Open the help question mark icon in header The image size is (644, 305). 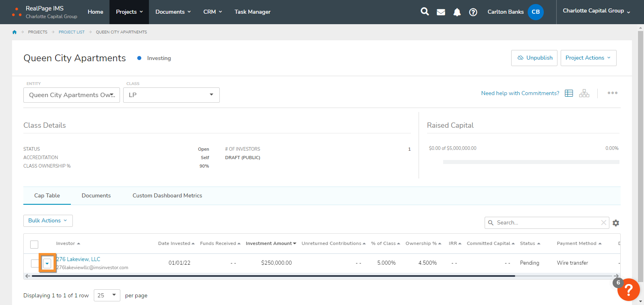(473, 12)
